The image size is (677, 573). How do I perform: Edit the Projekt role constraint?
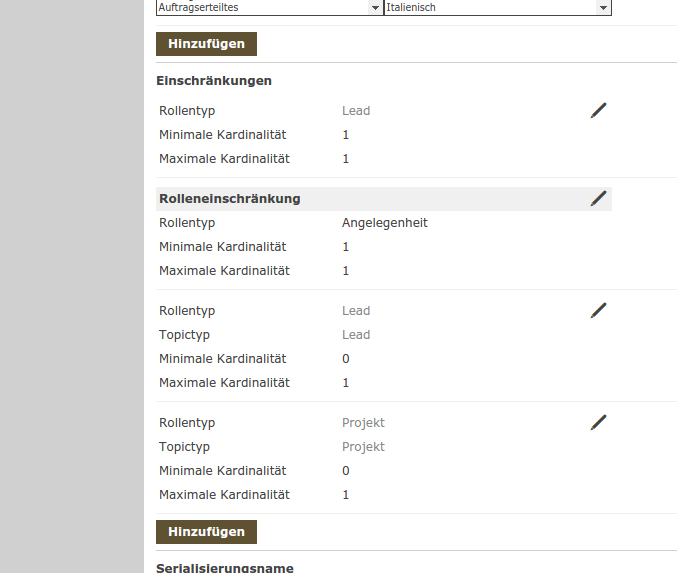coord(598,423)
